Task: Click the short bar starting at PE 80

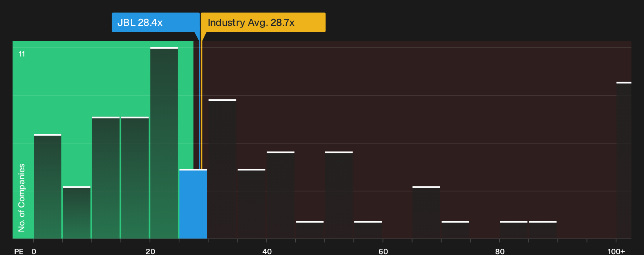Action: coord(514,230)
